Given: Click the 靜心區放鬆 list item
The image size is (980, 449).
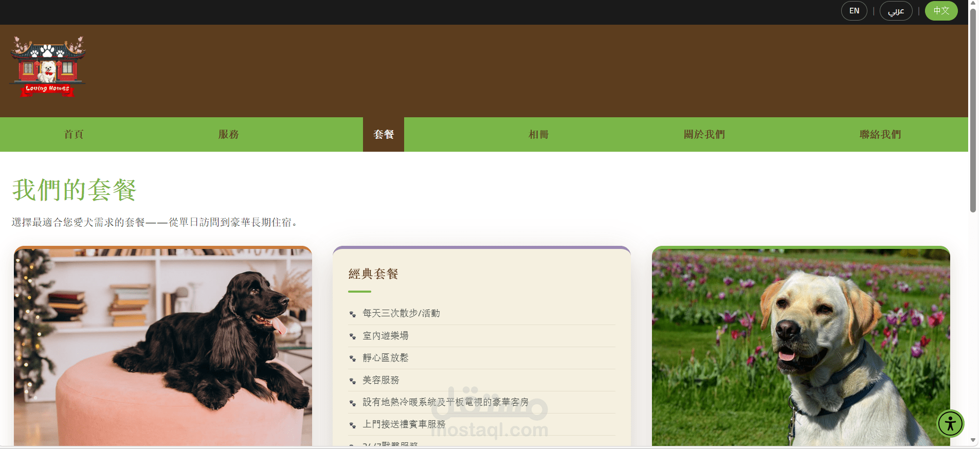Looking at the screenshot, I should click(482, 358).
